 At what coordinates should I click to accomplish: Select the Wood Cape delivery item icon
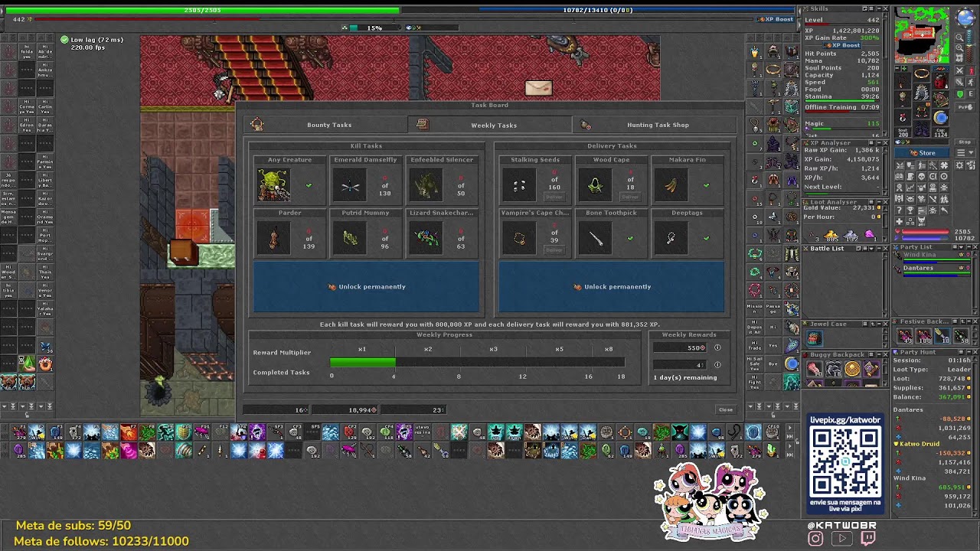tap(595, 186)
